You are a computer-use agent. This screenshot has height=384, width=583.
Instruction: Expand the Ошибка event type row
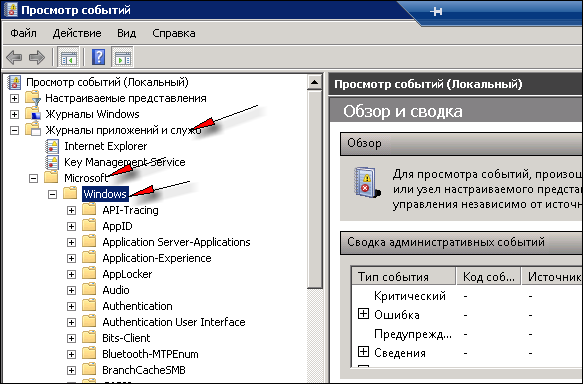363,314
